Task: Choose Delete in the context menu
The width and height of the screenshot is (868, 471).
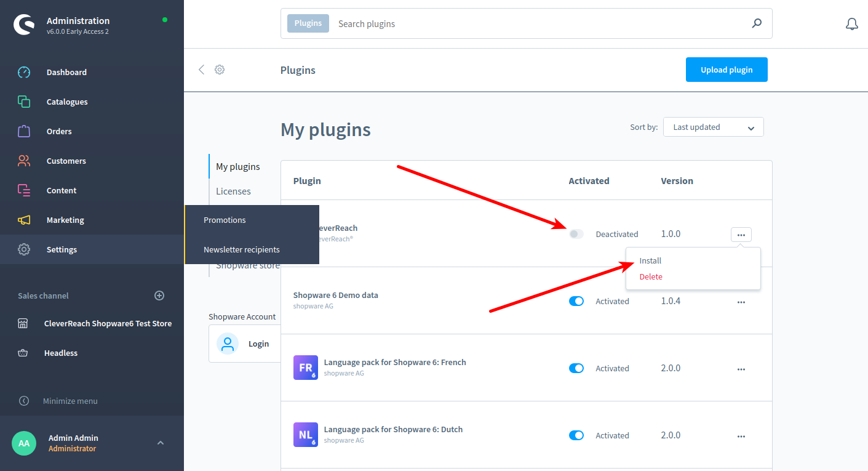Action: 651,277
